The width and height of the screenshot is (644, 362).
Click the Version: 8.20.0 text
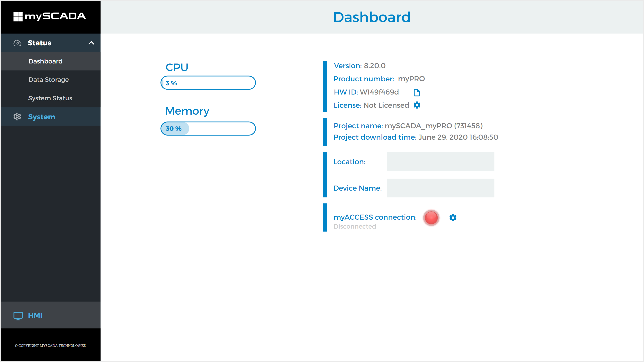(360, 66)
